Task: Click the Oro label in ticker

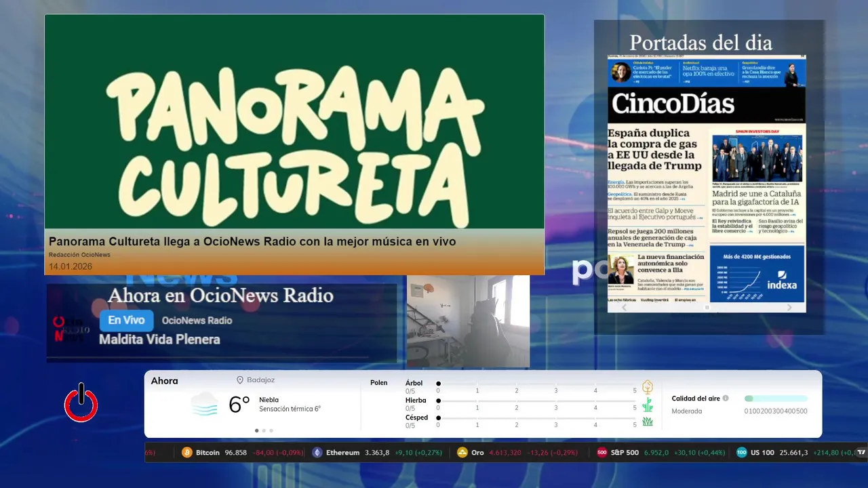Action: coord(477,453)
